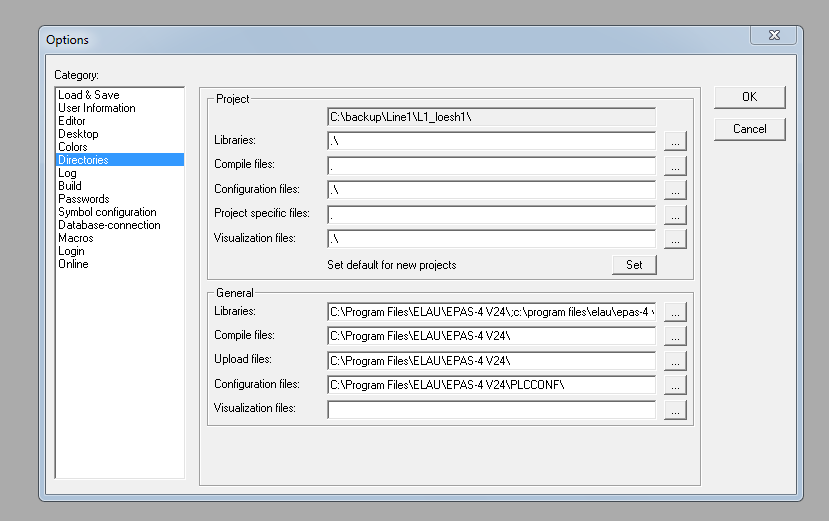
Task: Browse for Project Configuration files directory
Action: (675, 190)
